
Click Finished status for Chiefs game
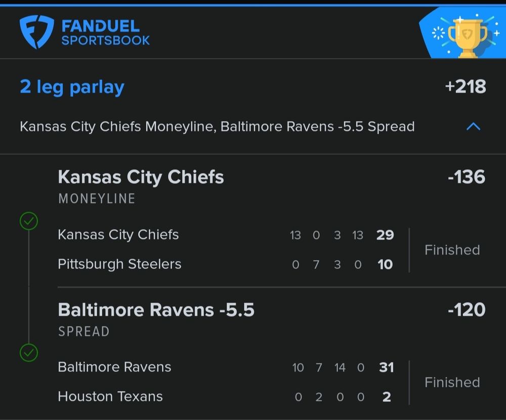pos(452,250)
